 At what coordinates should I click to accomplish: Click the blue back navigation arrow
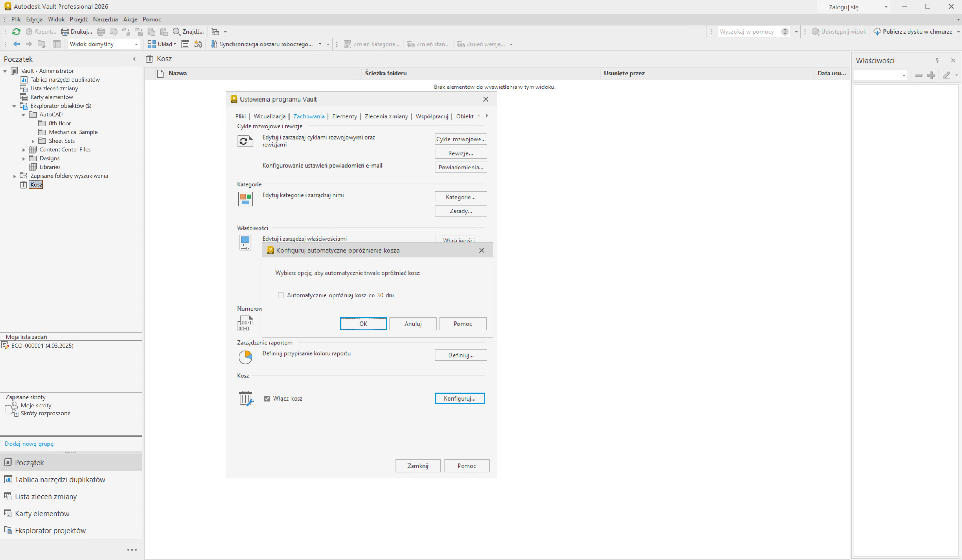coord(16,44)
